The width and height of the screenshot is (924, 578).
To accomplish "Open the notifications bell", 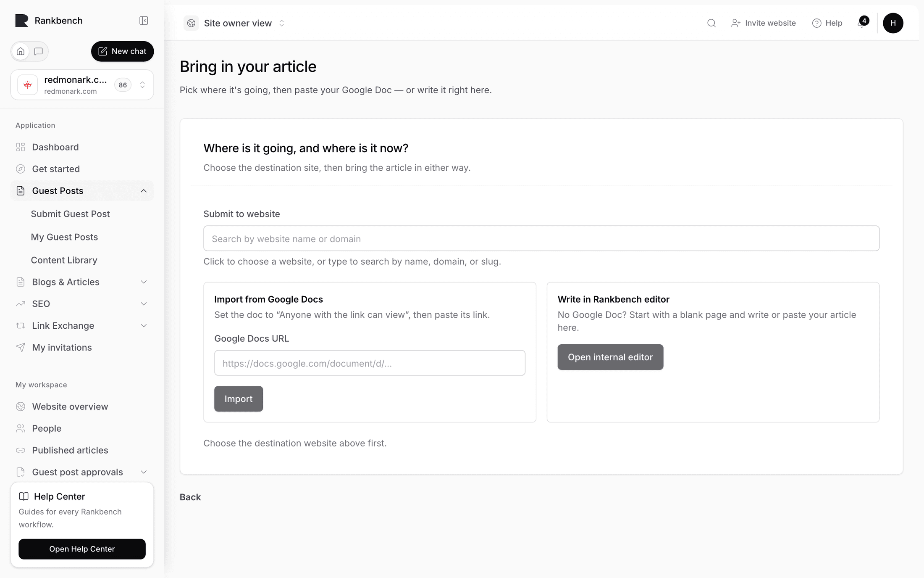I will (x=862, y=23).
